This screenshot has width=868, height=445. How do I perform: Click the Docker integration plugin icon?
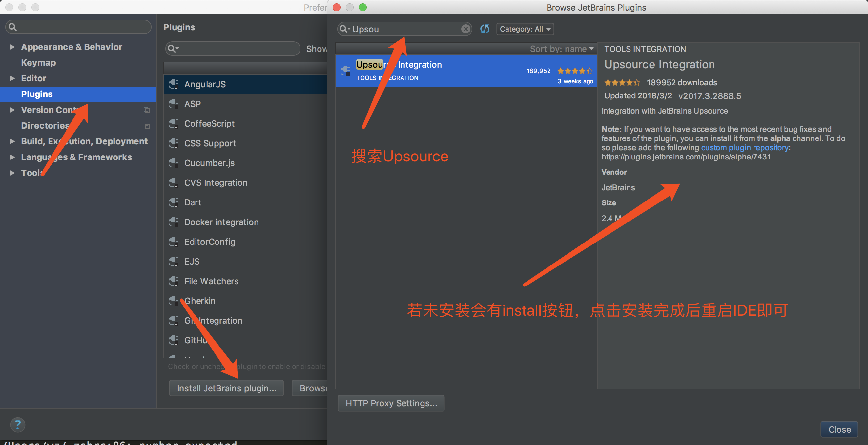tap(174, 222)
